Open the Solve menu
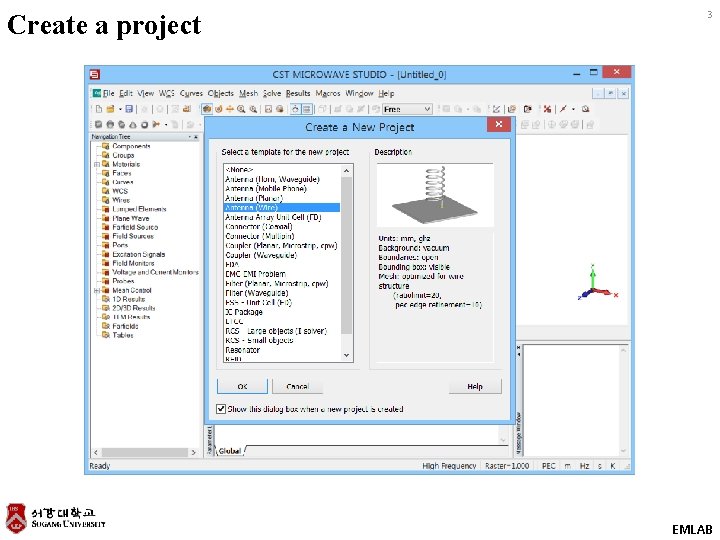The image size is (720, 540). point(272,93)
